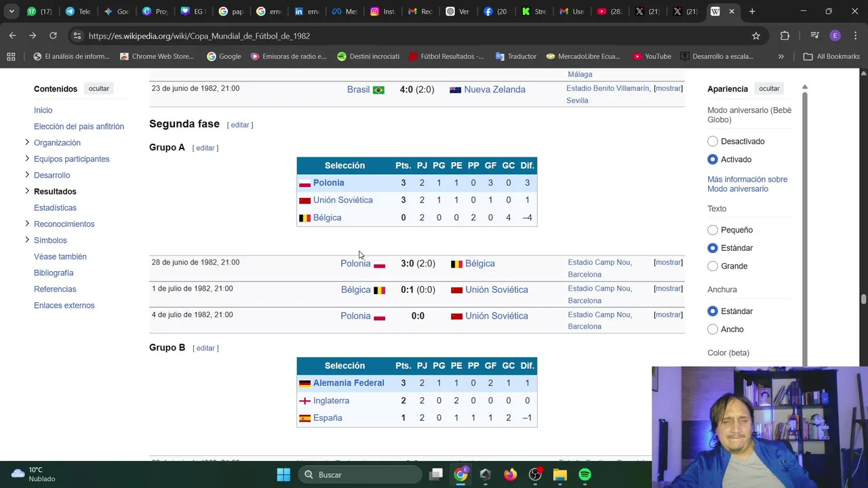Expand Equipos participantes in contents
The height and width of the screenshot is (488, 868).
coord(27,158)
